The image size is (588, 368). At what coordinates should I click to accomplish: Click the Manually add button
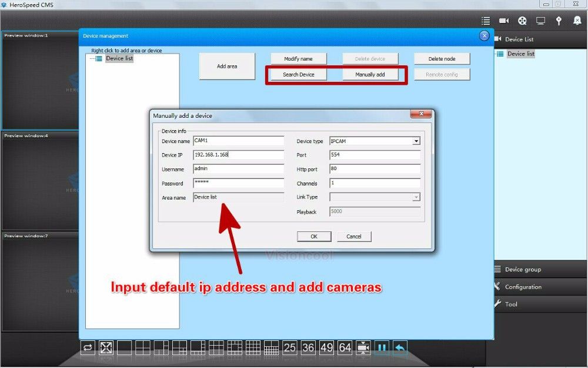point(370,74)
